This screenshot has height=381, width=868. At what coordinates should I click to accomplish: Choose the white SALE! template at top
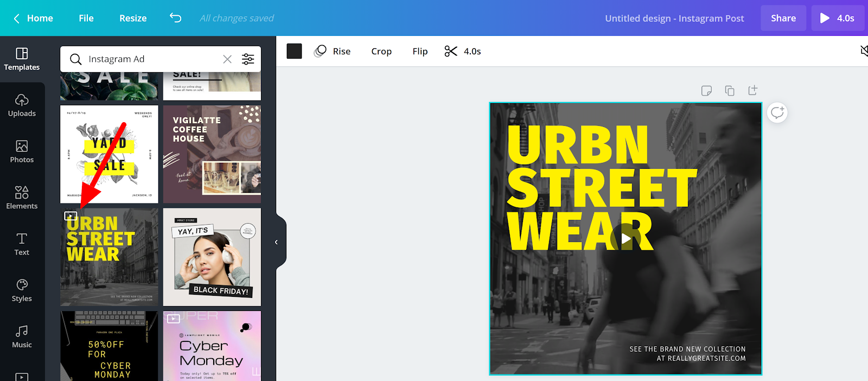point(212,86)
